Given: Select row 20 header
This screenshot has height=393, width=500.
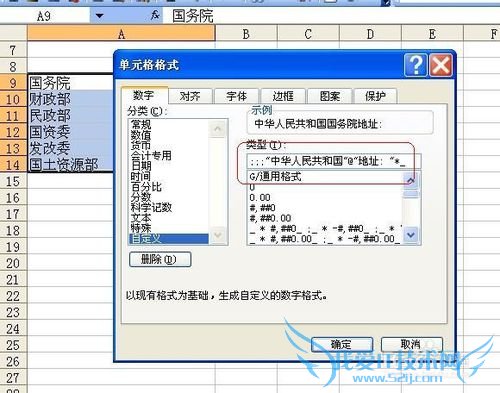Looking at the screenshot, I should [x=13, y=263].
